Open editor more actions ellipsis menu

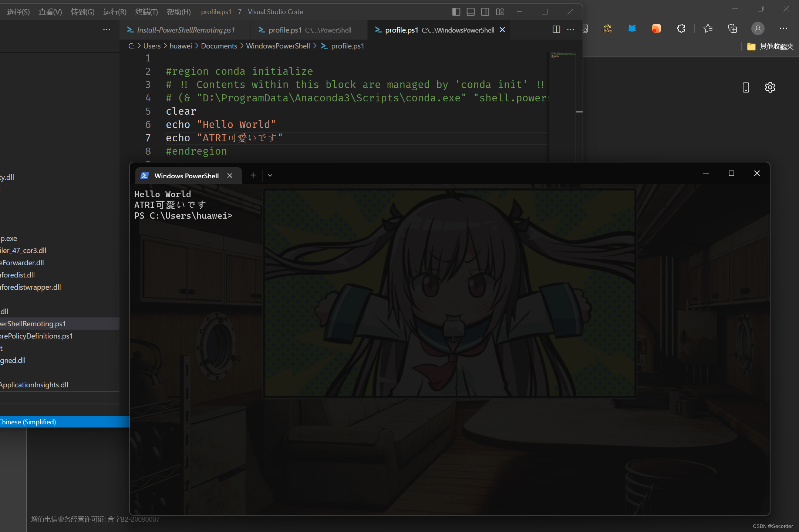(571, 30)
